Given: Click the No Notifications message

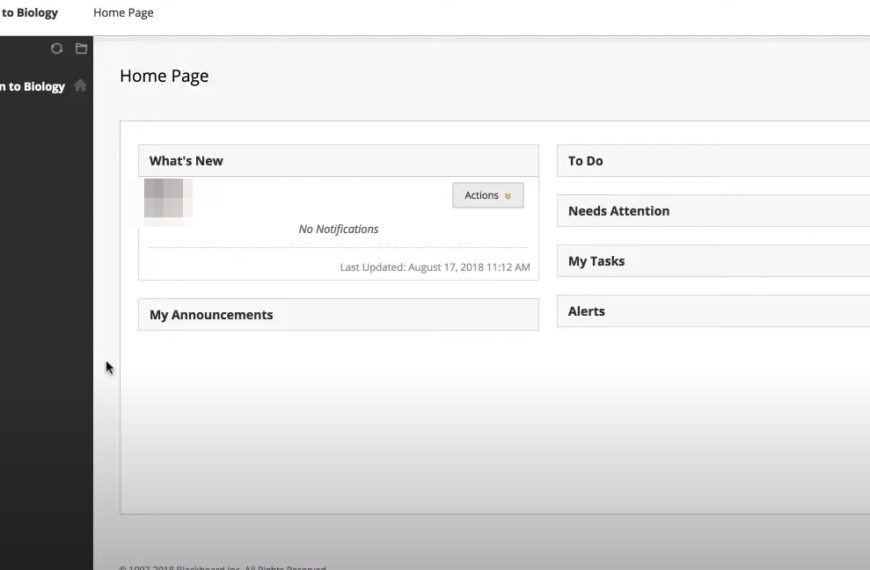Looking at the screenshot, I should (x=338, y=229).
